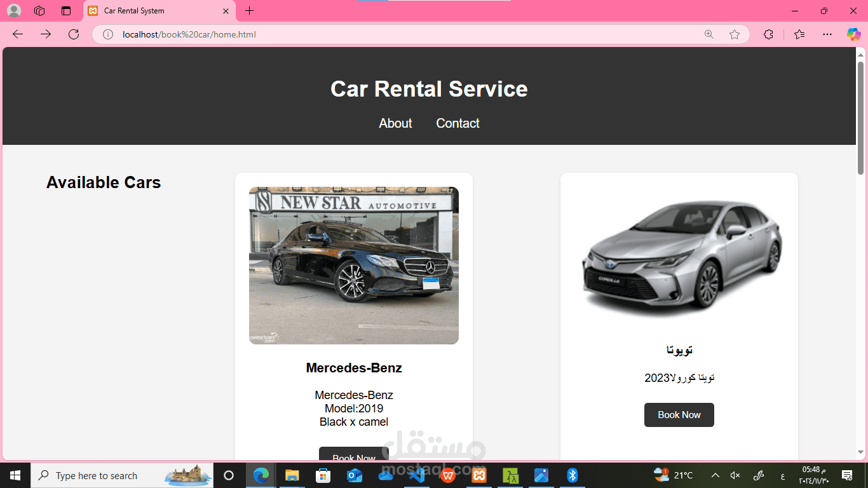Switch the keyboard input language indicator
The width and height of the screenshot is (868, 488).
pos(782,475)
